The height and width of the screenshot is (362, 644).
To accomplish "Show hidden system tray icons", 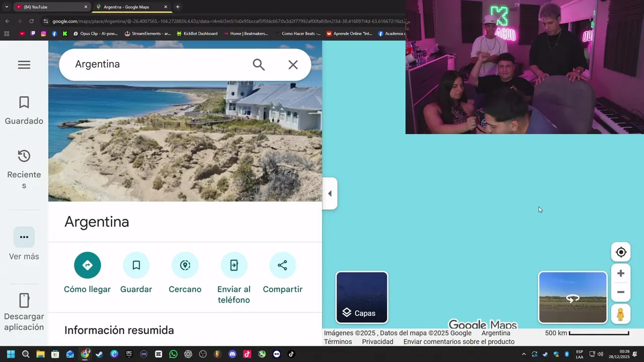I will click(524, 354).
